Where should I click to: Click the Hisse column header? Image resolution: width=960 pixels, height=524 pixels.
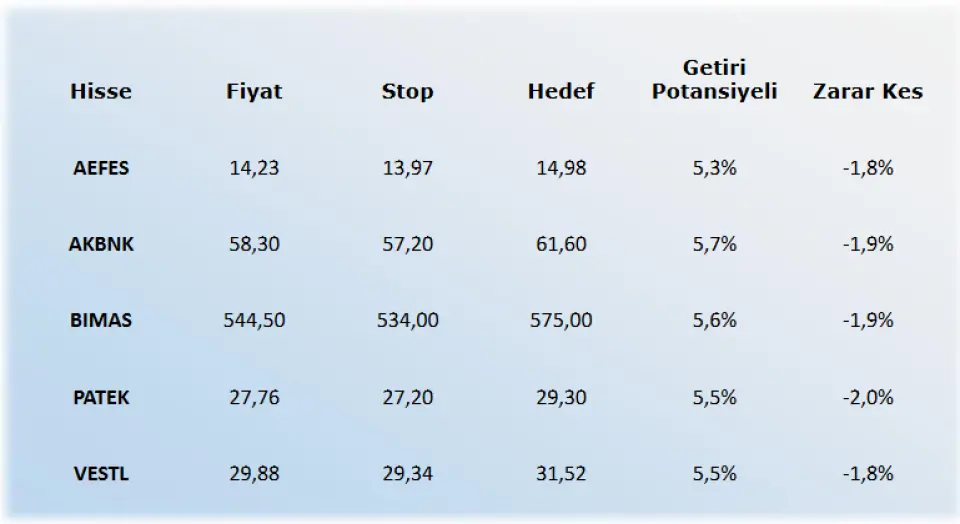click(101, 92)
